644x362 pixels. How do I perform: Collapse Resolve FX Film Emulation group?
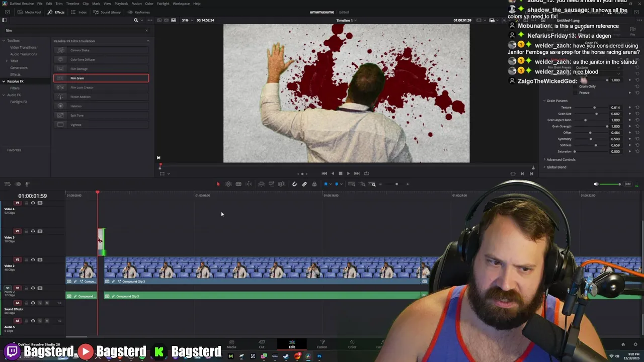coord(147,41)
